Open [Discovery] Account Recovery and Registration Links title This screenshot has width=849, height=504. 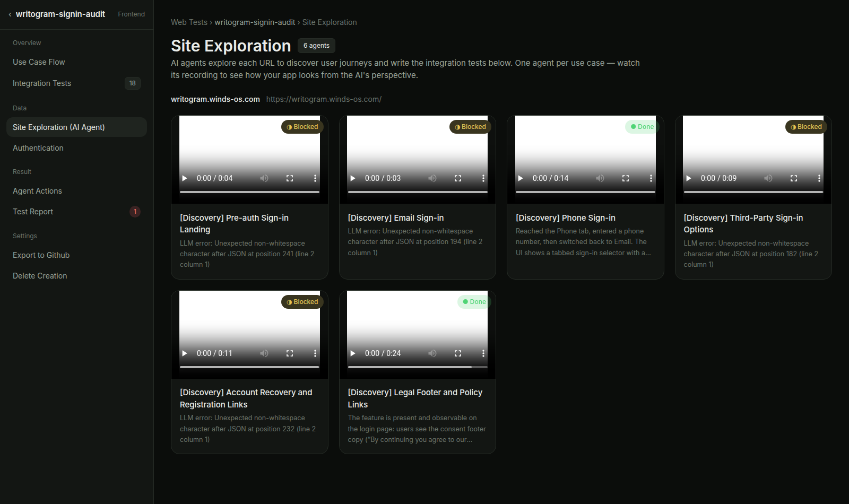[246, 398]
